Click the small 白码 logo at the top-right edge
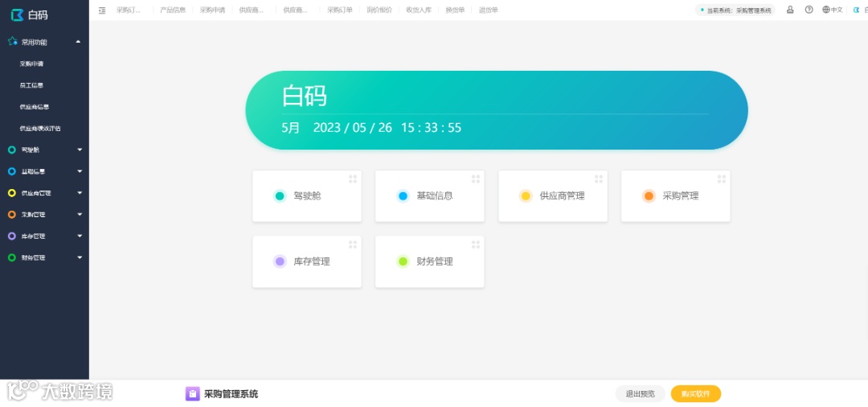Viewport: 868px width, 407px height. tap(857, 10)
